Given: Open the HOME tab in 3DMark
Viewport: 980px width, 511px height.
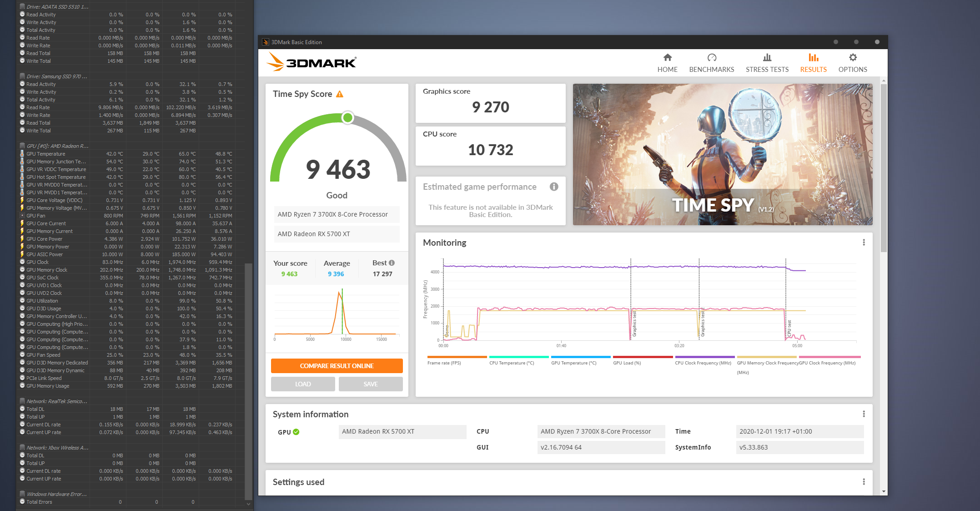Looking at the screenshot, I should (x=667, y=63).
